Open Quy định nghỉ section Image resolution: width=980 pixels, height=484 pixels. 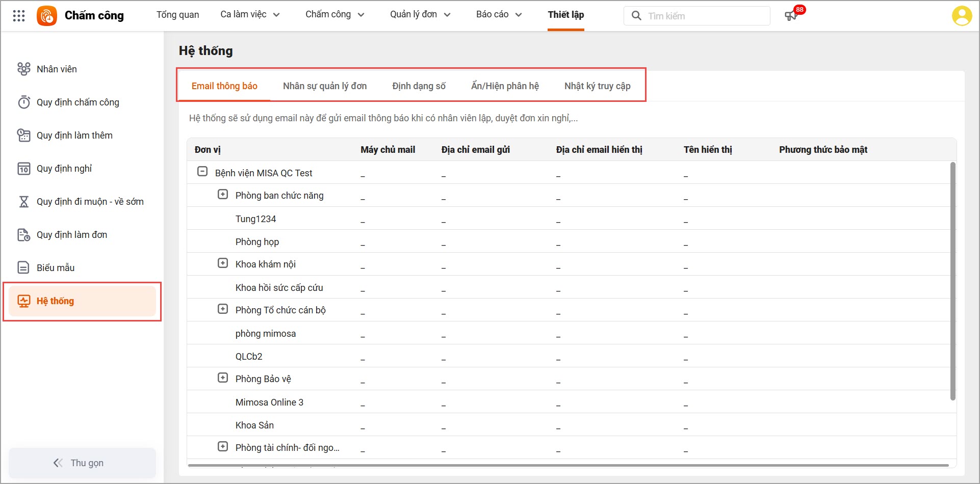point(64,169)
